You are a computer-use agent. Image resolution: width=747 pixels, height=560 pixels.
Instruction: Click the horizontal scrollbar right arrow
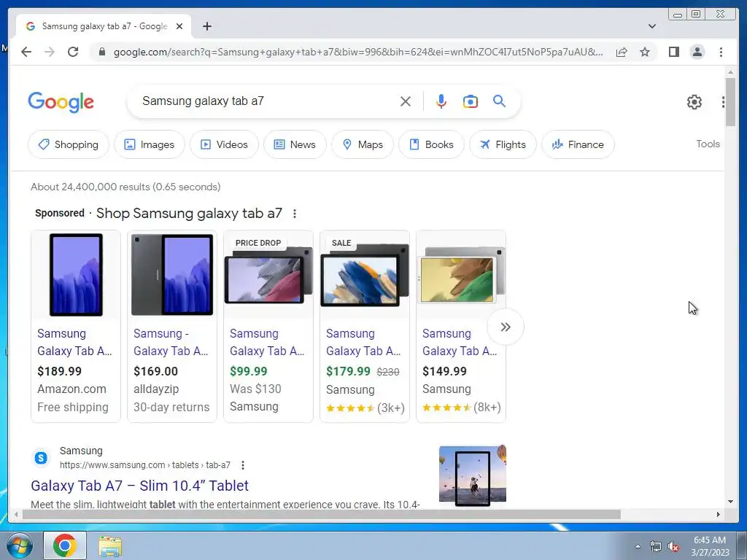719,514
